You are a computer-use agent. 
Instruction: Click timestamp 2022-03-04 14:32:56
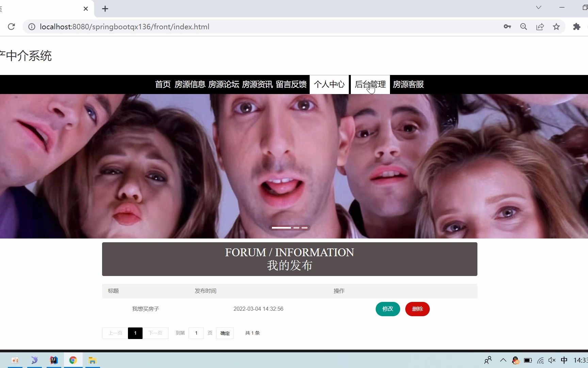(258, 309)
